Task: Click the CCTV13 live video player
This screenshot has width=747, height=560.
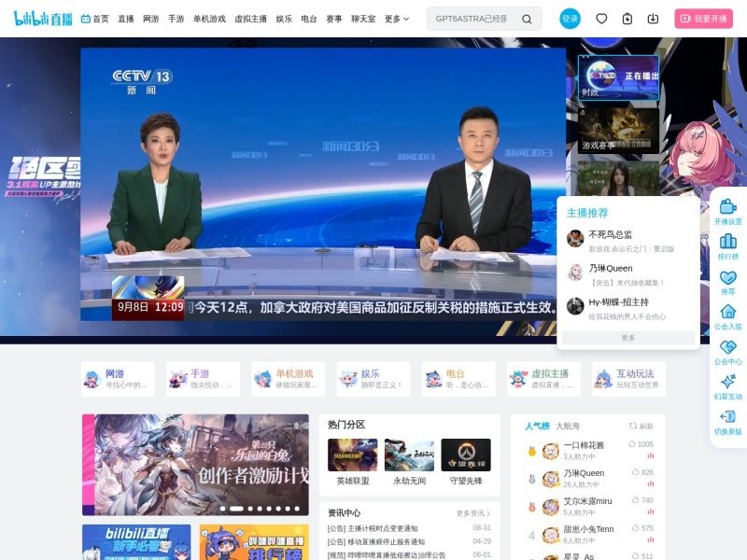Action: point(323,184)
